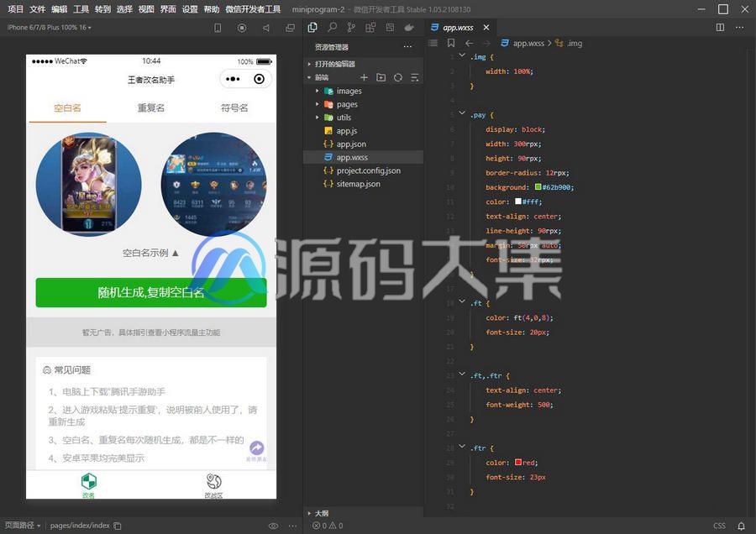
Task: Toggle the simulator mute sound icon
Action: pyautogui.click(x=266, y=28)
